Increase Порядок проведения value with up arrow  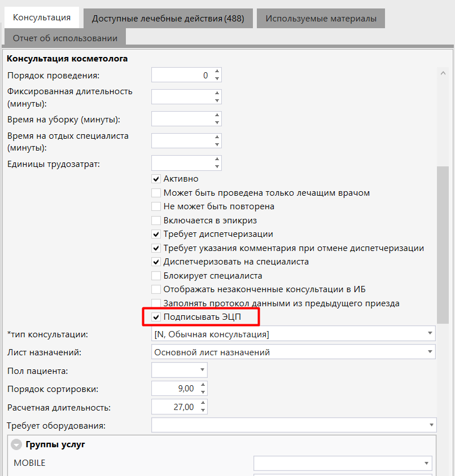(x=217, y=72)
